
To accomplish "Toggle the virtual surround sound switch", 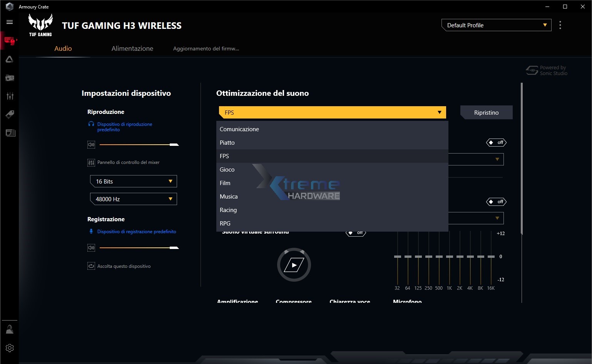I will (x=356, y=233).
